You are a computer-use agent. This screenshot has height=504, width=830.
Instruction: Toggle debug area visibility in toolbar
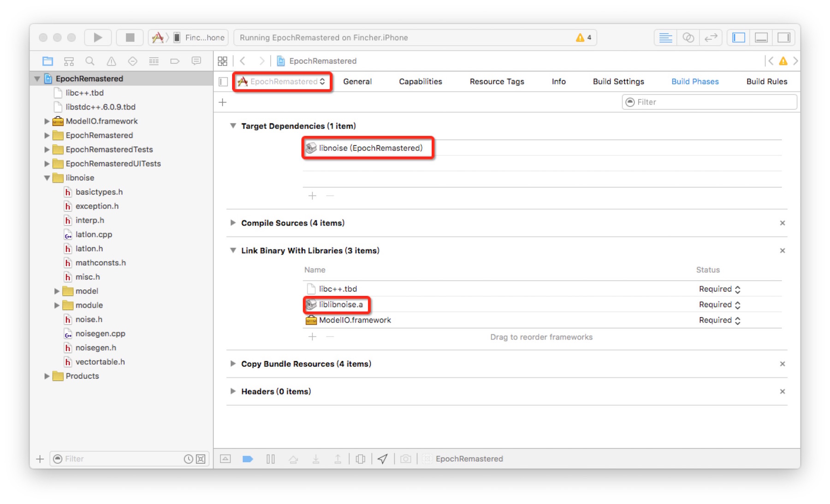click(761, 37)
